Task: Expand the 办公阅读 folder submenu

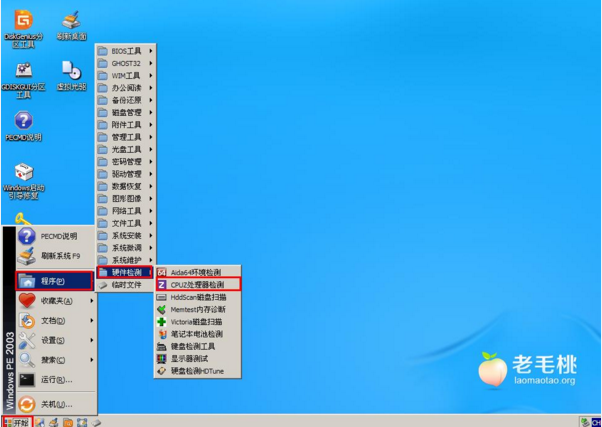Action: coord(125,88)
